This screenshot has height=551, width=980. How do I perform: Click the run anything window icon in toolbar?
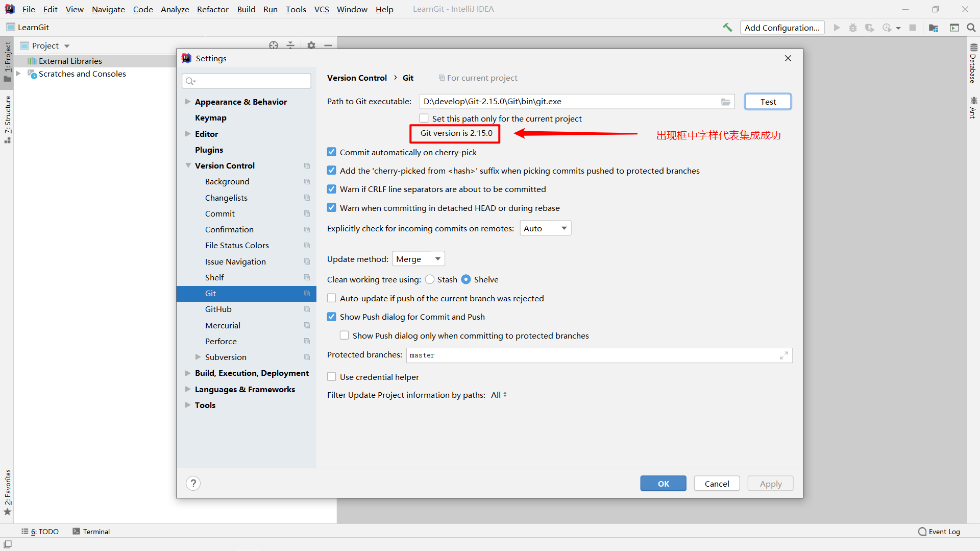pyautogui.click(x=954, y=28)
